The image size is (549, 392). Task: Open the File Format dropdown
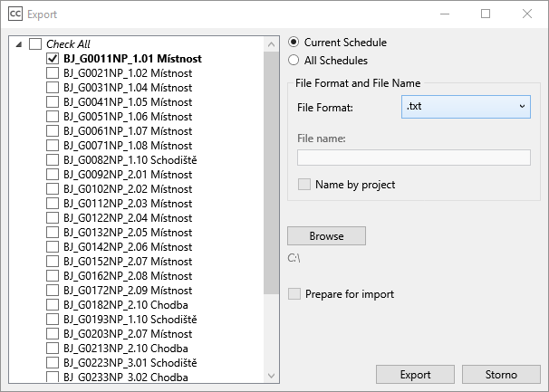point(466,107)
